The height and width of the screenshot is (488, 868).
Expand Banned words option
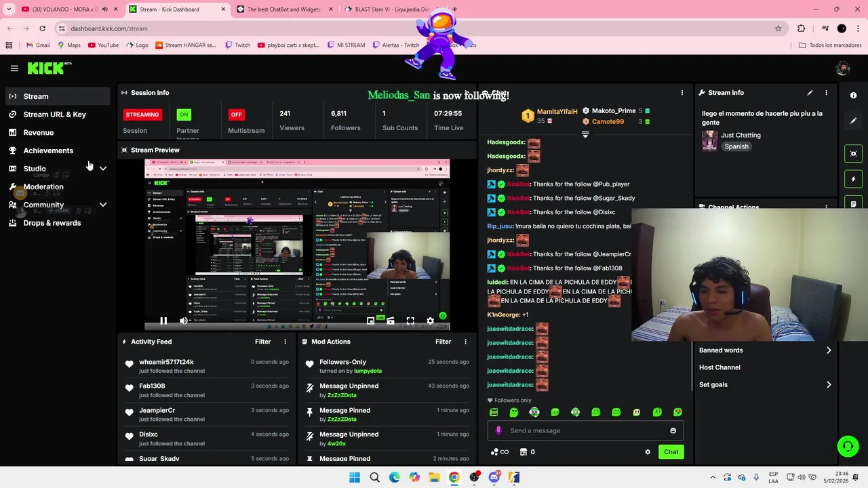point(765,350)
